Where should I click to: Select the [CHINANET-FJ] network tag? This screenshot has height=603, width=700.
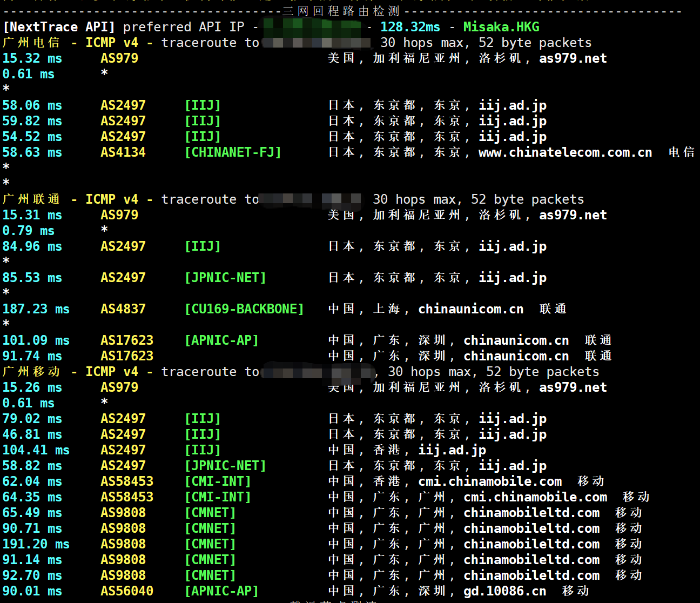click(x=233, y=152)
